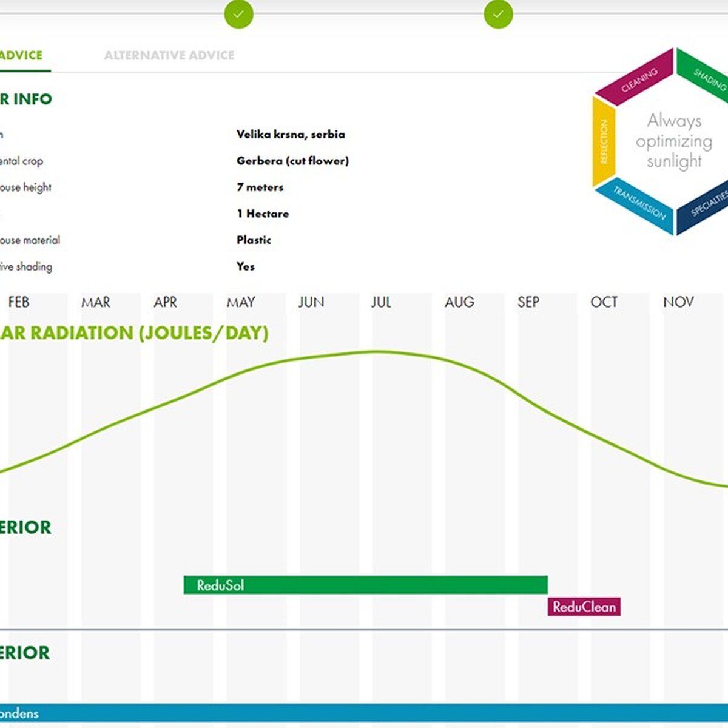Click the crop value 'Gerbera (cut flower)'
728x728 pixels.
pos(292,161)
